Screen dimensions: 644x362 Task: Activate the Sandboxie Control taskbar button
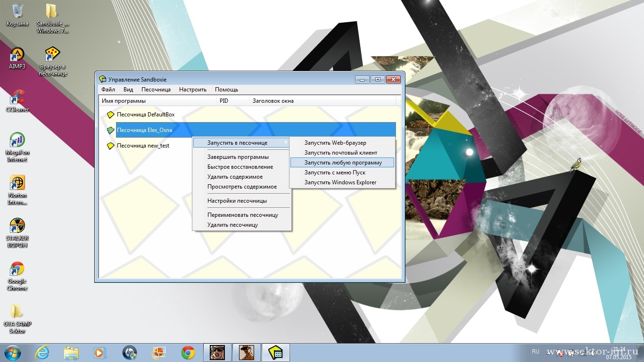(276, 353)
